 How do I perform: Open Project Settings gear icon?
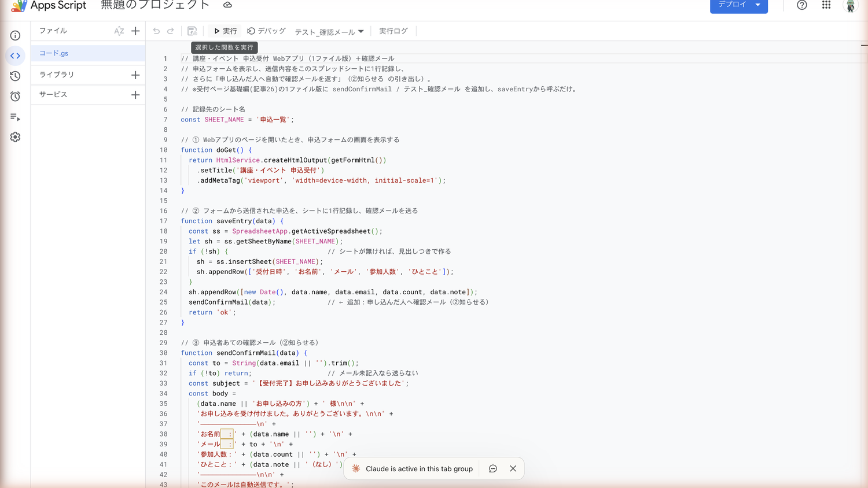15,137
